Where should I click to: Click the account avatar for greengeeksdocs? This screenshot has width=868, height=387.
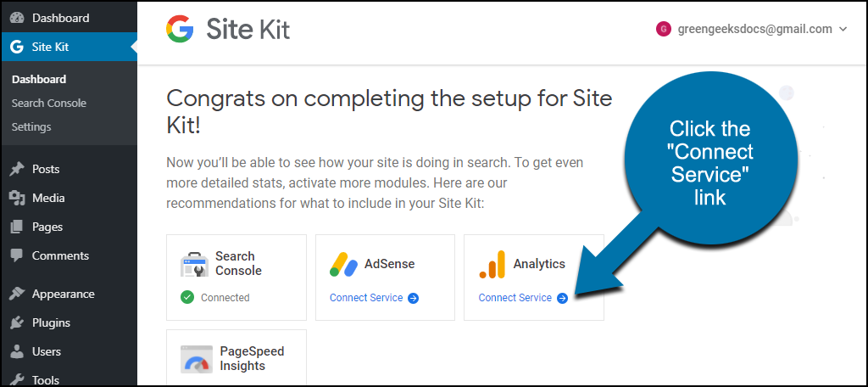tap(663, 30)
